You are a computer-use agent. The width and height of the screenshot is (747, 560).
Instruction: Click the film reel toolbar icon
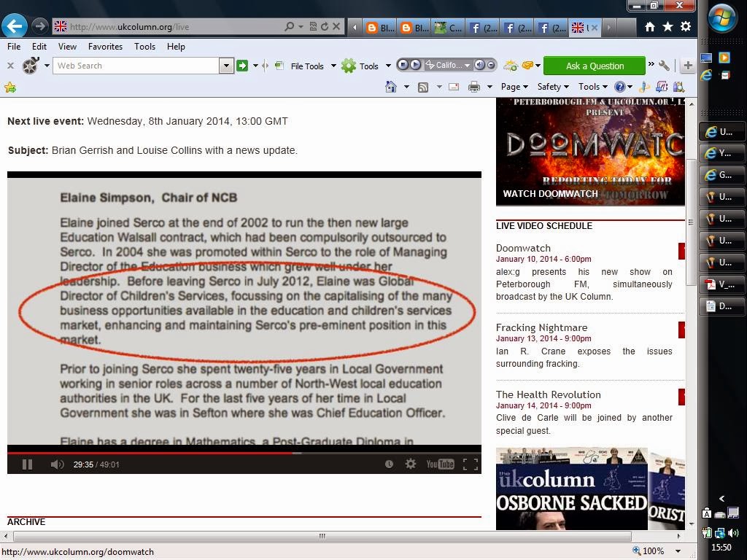pos(31,66)
